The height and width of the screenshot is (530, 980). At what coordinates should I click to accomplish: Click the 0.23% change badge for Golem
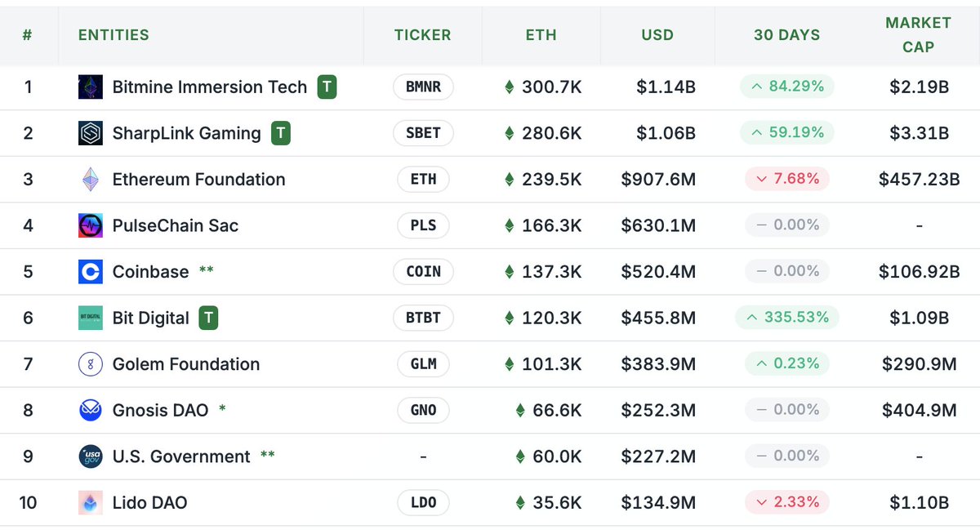(x=787, y=363)
